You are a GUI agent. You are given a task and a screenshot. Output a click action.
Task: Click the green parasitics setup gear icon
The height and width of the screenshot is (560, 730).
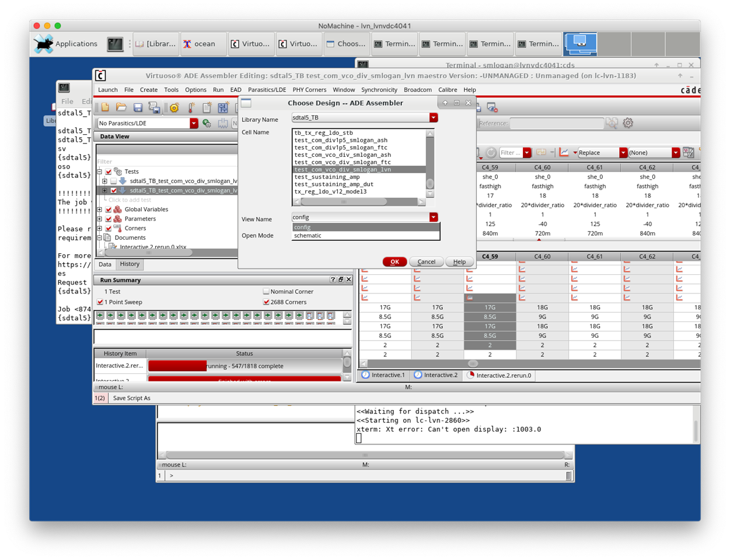(207, 123)
